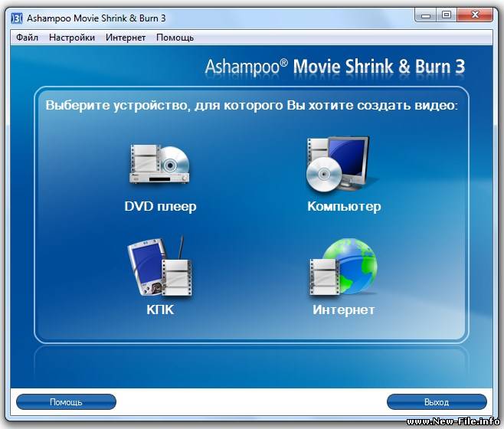Select the Интернет globe icon
504x429 pixels.
343,267
